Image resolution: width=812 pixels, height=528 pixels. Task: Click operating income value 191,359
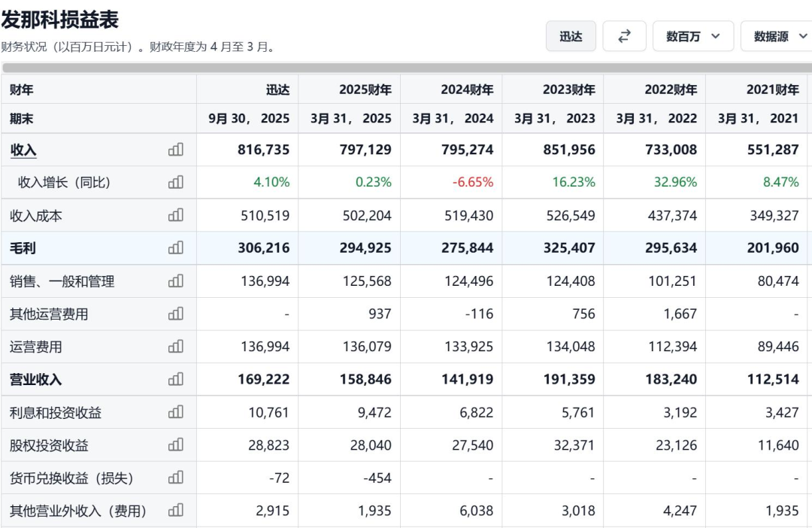click(x=569, y=379)
